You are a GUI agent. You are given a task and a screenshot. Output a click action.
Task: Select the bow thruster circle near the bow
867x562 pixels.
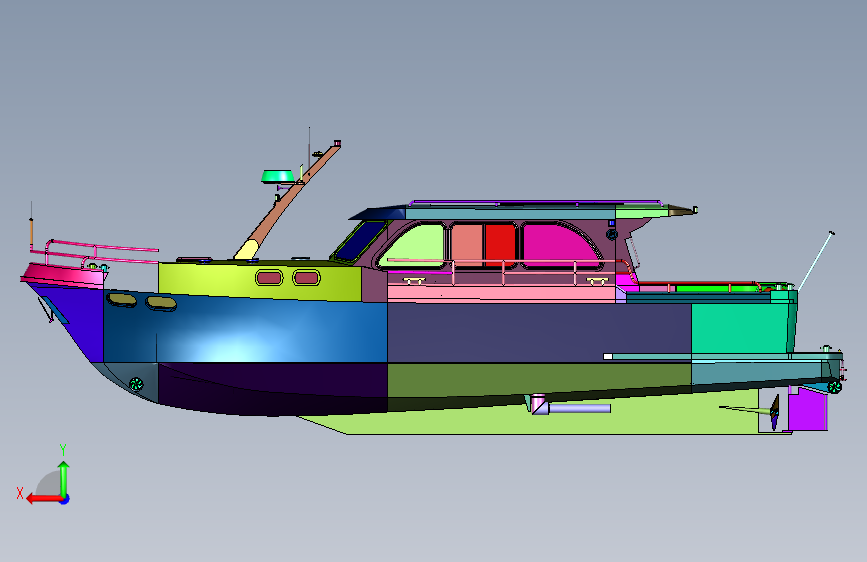click(136, 383)
